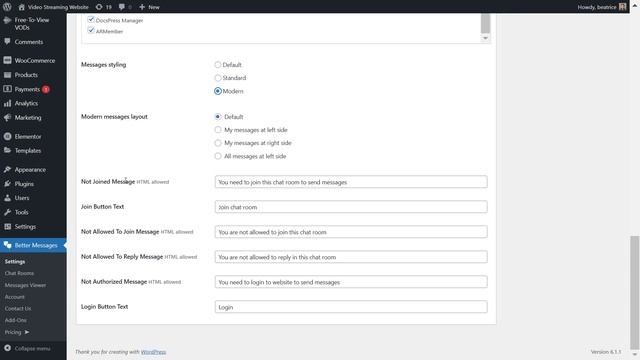Select Modern messages styling radio
640x360 pixels.
(x=218, y=91)
